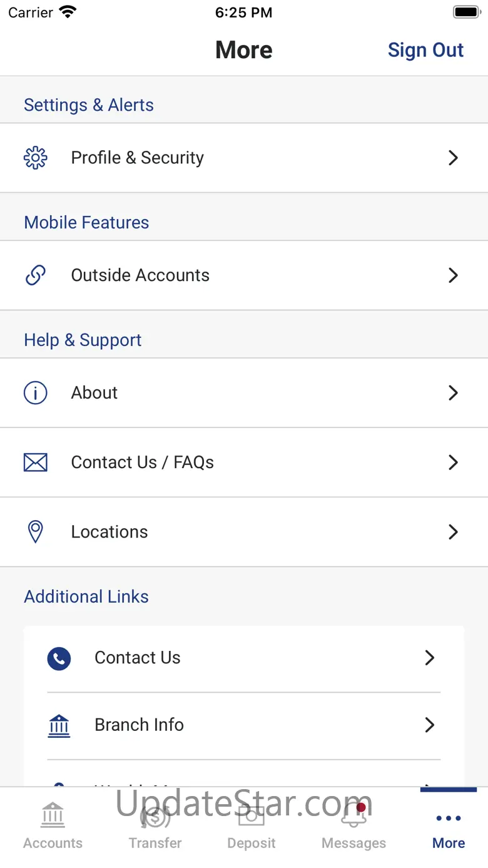488x868 pixels.
Task: Open the About row's right chevron
Action: (454, 393)
